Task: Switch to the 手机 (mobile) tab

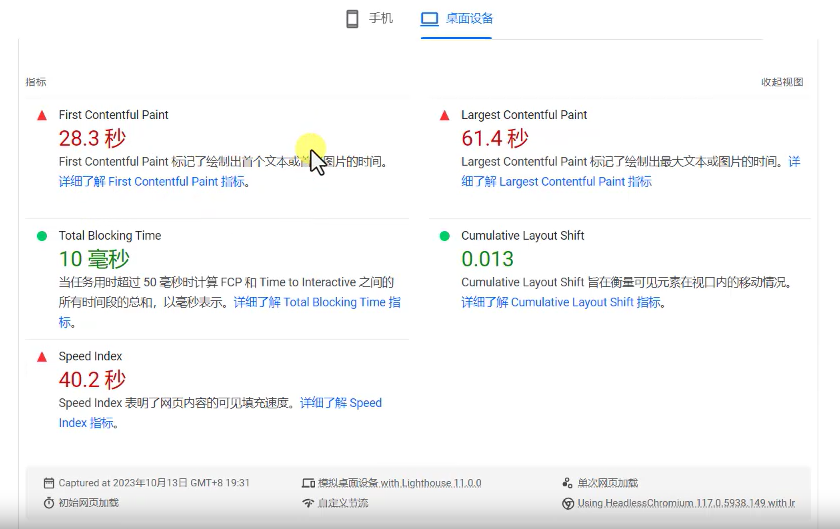Action: (x=380, y=19)
